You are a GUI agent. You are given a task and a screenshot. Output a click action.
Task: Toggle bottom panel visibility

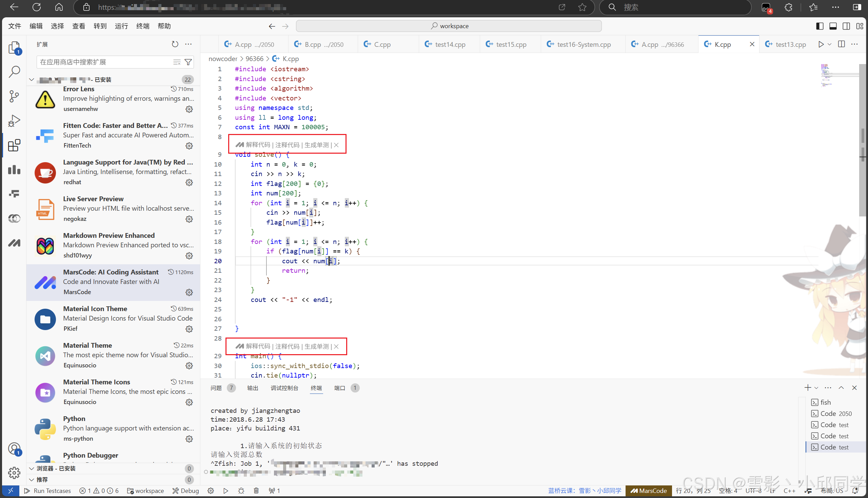click(x=833, y=26)
